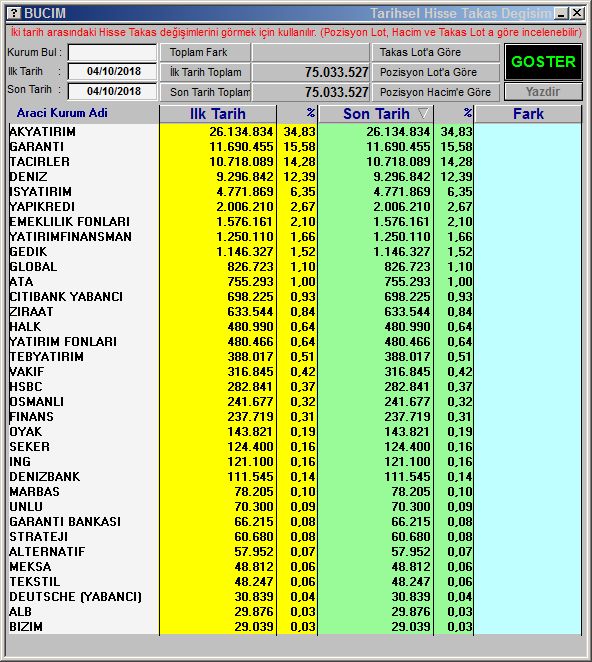Select the ZIRAAT row
The width and height of the screenshot is (592, 662).
(x=295, y=312)
